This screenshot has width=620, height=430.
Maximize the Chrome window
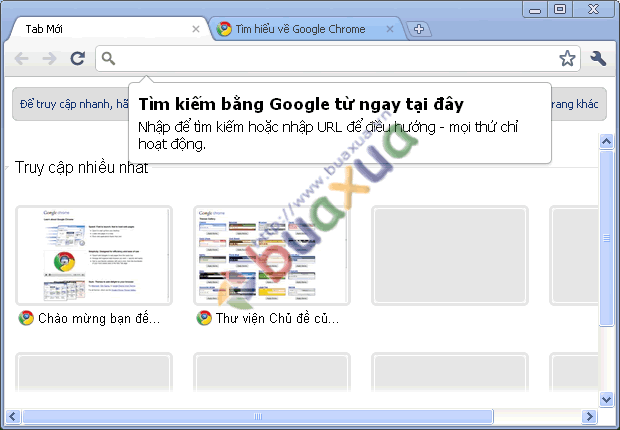coord(560,9)
